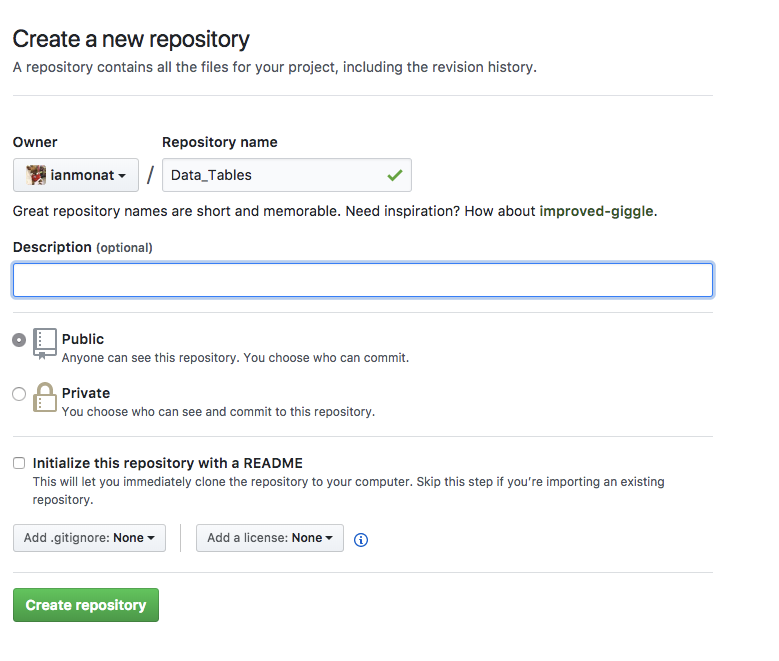Click into the Data_Tables repository name field
The height and width of the screenshot is (661, 779).
[287, 175]
